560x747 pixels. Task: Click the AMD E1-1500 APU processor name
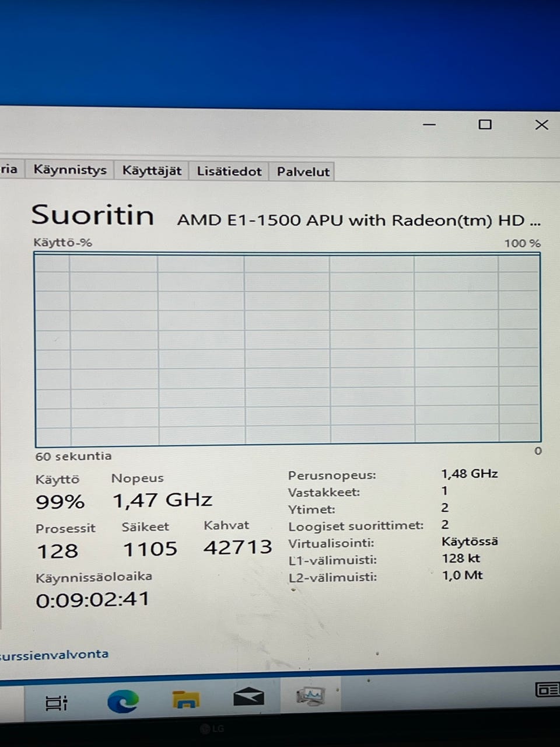click(x=359, y=220)
